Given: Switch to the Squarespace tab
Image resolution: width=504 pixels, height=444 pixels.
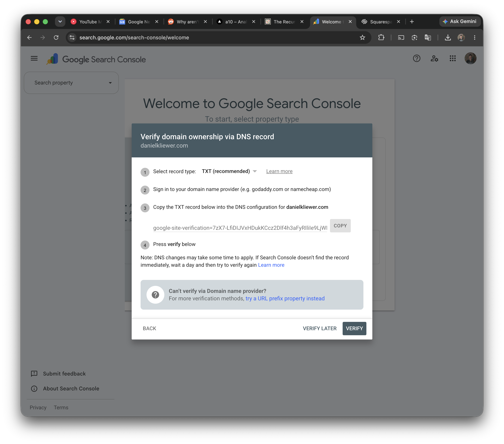Looking at the screenshot, I should [x=381, y=22].
